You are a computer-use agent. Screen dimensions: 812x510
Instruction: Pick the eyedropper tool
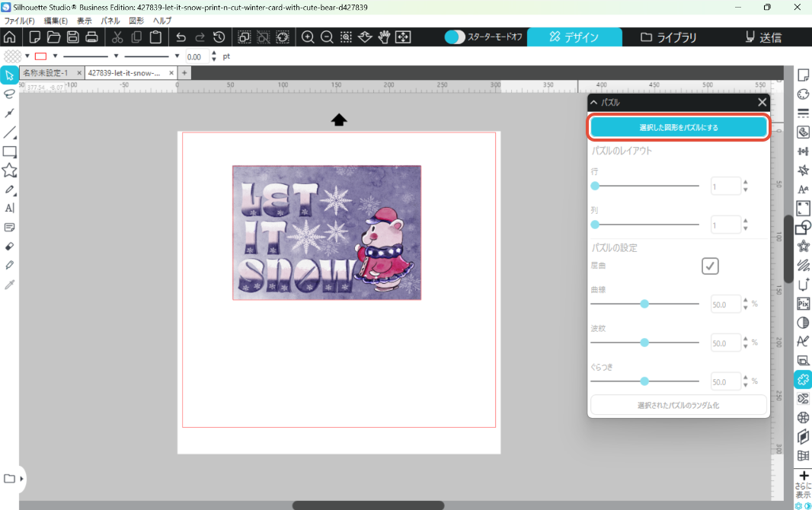pos(9,285)
